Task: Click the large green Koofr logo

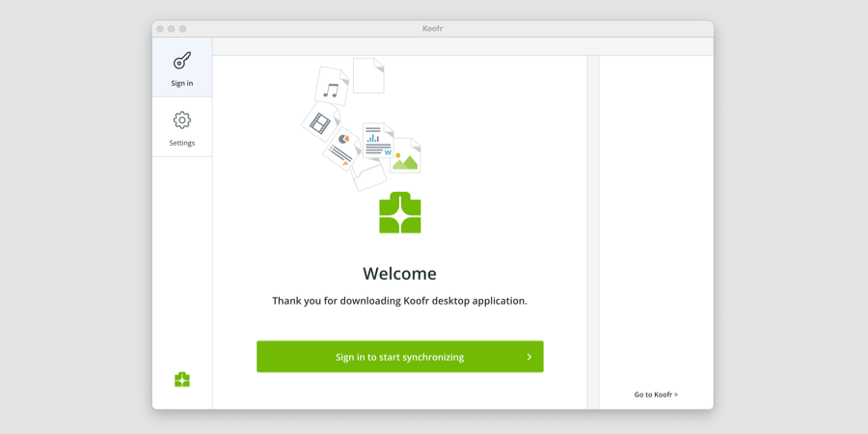Action: point(399,212)
